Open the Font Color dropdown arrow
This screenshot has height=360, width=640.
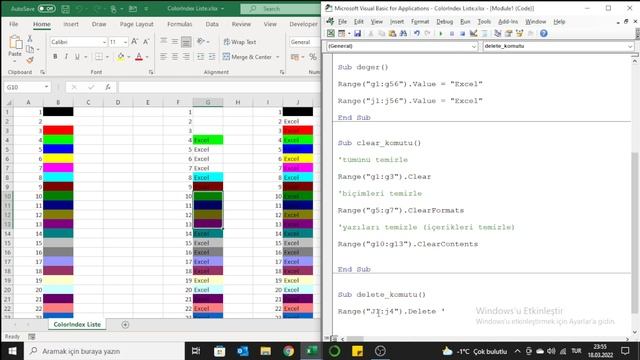[x=147, y=57]
